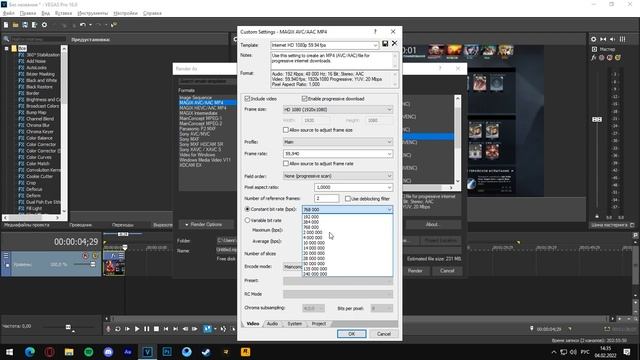Click the red mute icon on the video track header
The height and width of the screenshot is (360, 640).
tap(85, 256)
